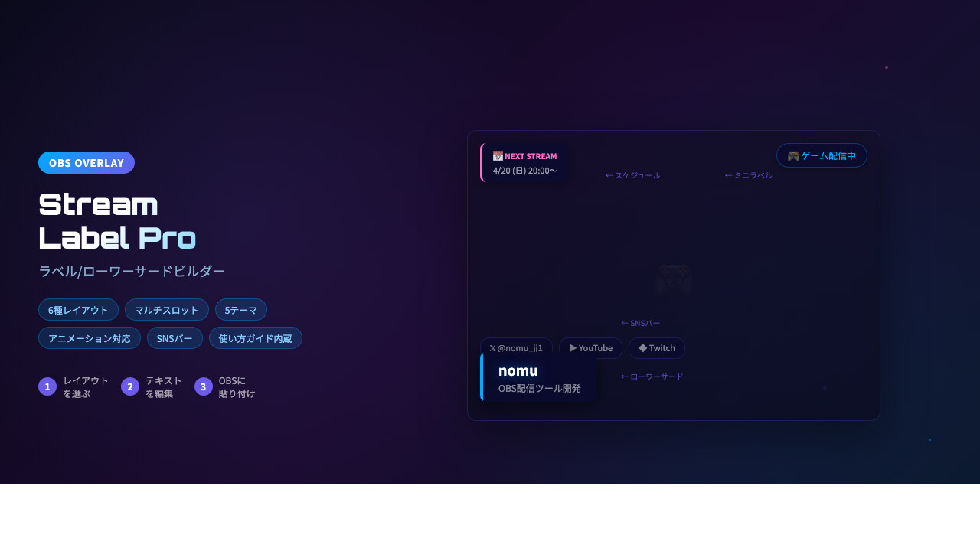Select the OBS OVERLAY badge
The image size is (980, 551).
(x=87, y=162)
